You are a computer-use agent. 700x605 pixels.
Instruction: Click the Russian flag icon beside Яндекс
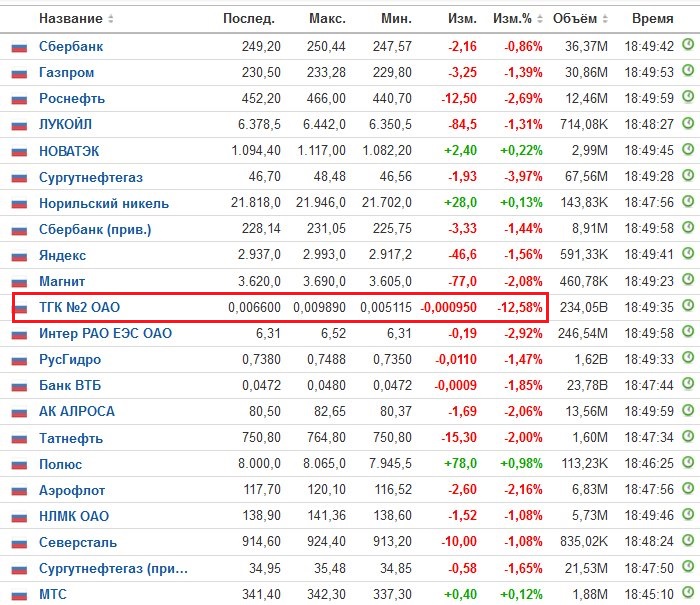(x=19, y=256)
